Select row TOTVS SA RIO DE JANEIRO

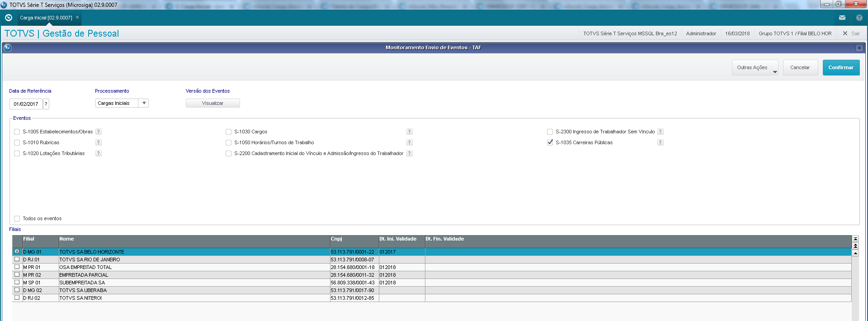coord(432,260)
